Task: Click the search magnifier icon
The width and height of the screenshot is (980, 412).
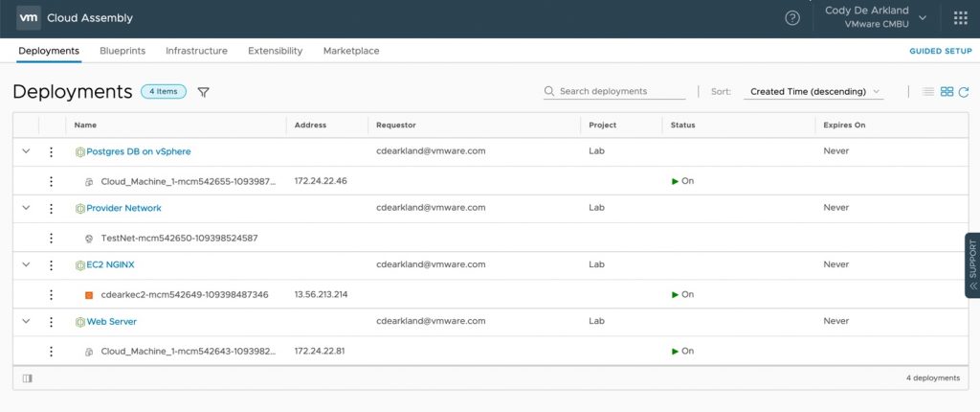Action: [x=549, y=91]
